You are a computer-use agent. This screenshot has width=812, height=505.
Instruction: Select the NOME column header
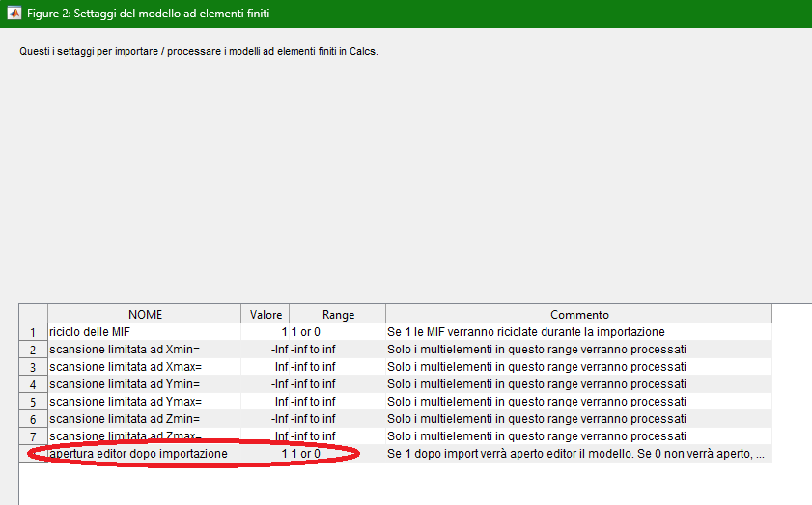tap(145, 315)
